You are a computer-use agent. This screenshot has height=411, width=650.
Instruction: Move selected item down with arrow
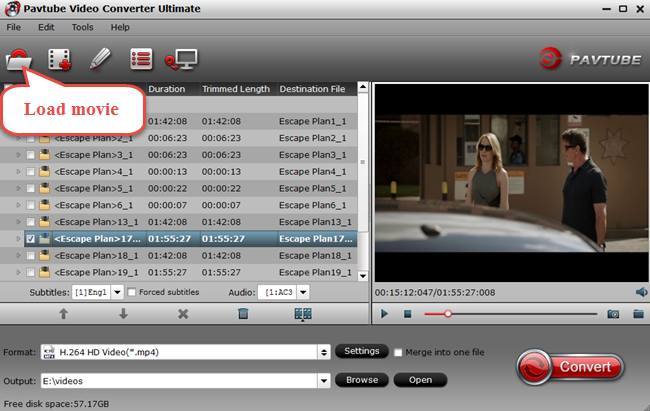tap(123, 314)
